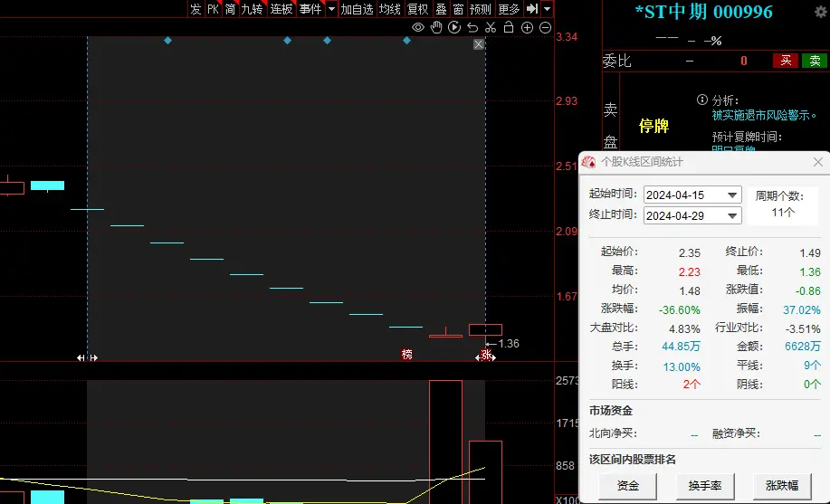The image size is (830, 504).
Task: Open settings gear next to stock name
Action: pyautogui.click(x=819, y=12)
